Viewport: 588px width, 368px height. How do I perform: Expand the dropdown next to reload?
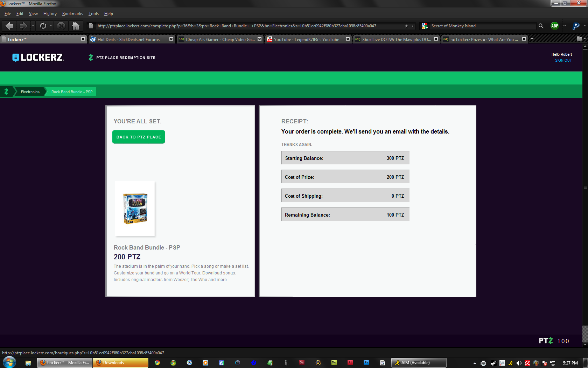[51, 26]
